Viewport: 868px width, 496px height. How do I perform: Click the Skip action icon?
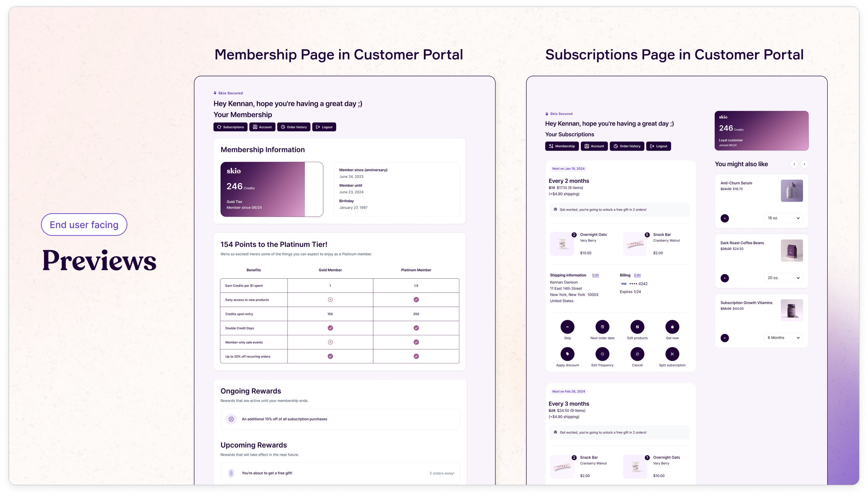point(567,327)
